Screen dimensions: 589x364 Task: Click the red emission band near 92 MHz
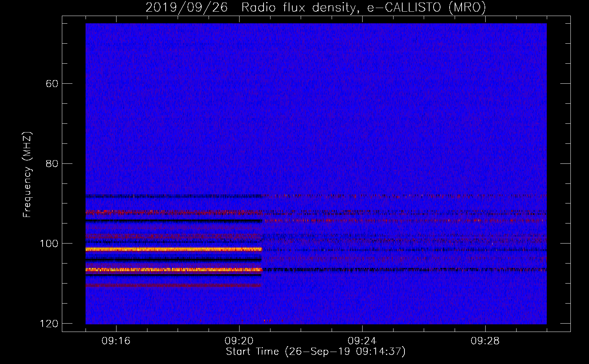pos(174,212)
